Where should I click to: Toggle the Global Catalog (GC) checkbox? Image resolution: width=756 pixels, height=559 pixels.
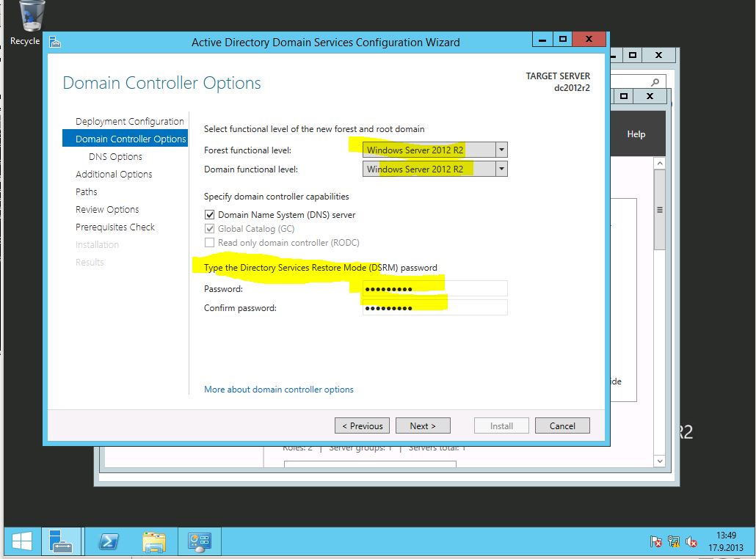pos(209,229)
